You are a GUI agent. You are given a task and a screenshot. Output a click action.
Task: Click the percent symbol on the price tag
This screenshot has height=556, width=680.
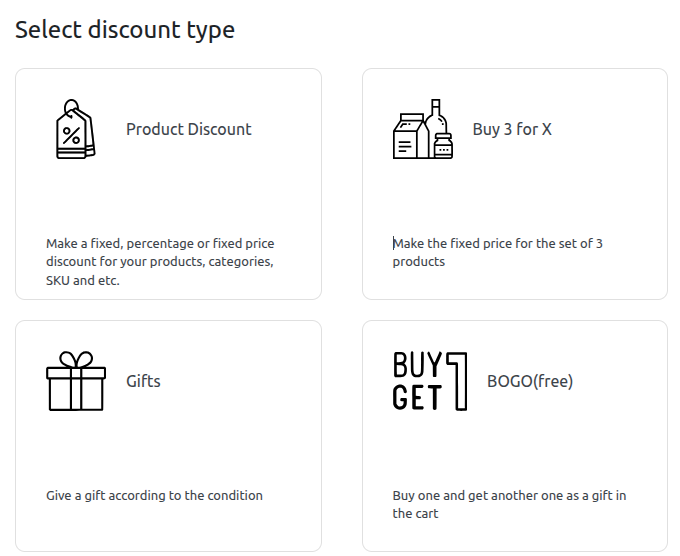(x=71, y=132)
